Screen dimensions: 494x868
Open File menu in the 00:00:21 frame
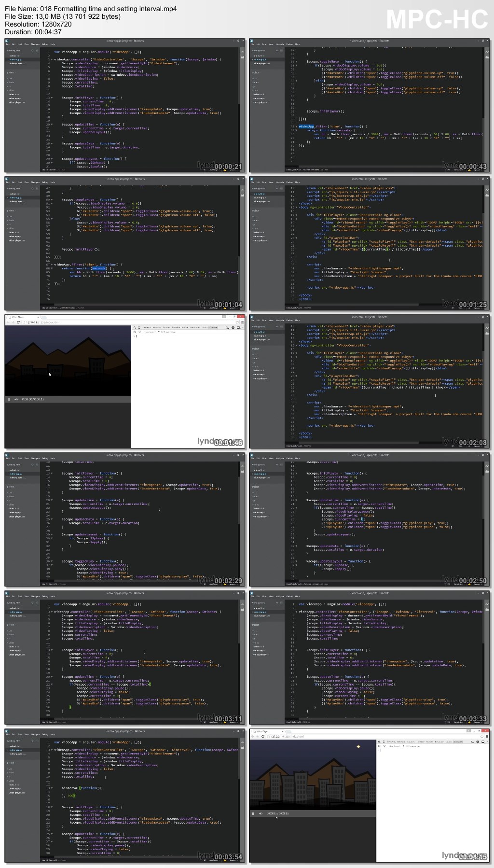(9, 43)
